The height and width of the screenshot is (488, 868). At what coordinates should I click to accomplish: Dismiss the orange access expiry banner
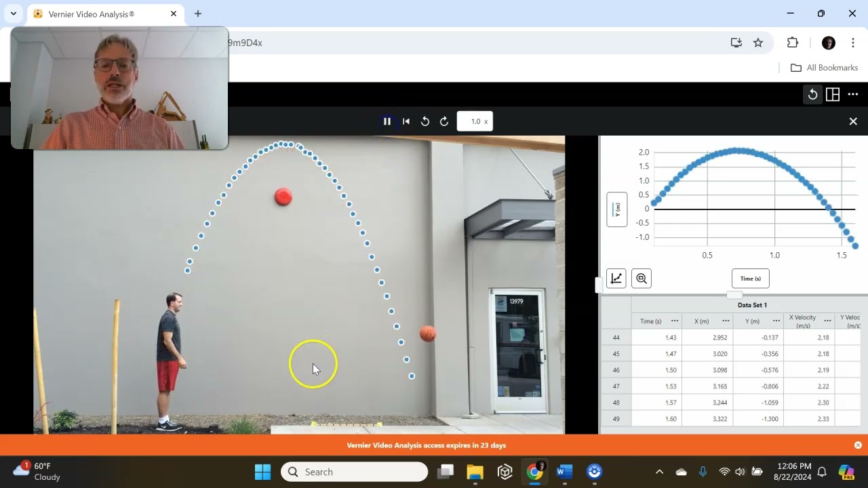tap(858, 445)
